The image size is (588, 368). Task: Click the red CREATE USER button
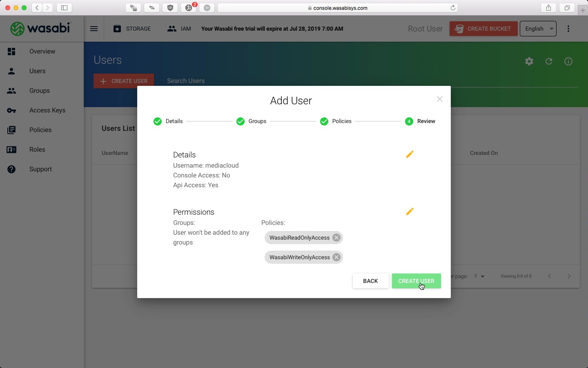click(124, 81)
